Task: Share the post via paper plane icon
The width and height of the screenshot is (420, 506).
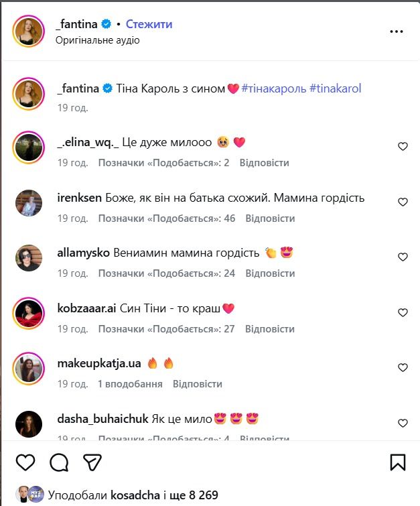Action: 92,462
